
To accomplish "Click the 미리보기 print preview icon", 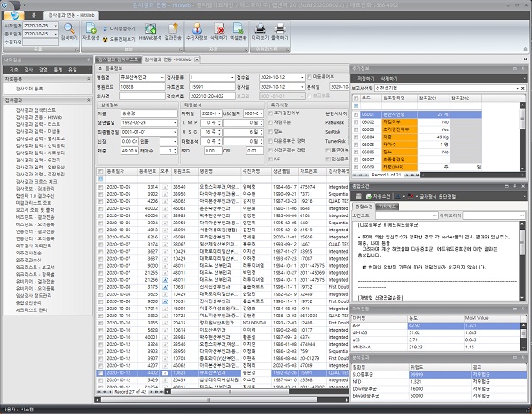I will [x=260, y=28].
